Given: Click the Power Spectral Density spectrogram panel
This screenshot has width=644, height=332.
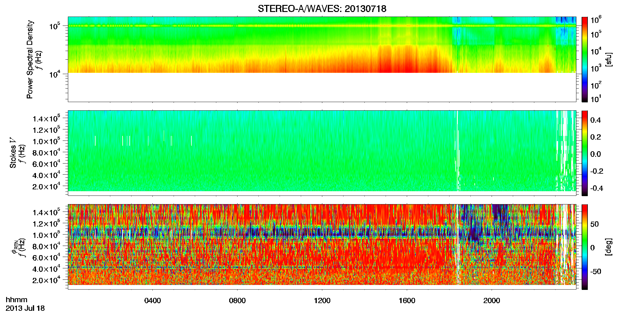Looking at the screenshot, I should [322, 59].
